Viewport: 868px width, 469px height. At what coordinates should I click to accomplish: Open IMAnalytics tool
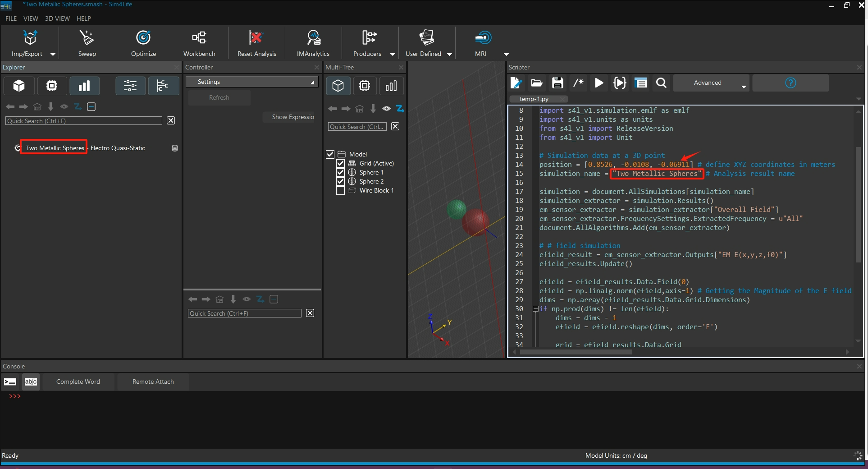313,38
